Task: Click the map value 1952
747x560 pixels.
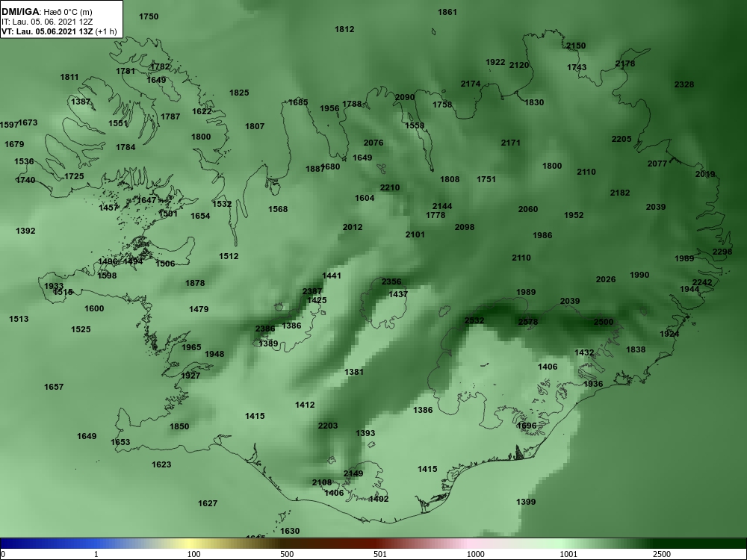Action: pos(574,215)
